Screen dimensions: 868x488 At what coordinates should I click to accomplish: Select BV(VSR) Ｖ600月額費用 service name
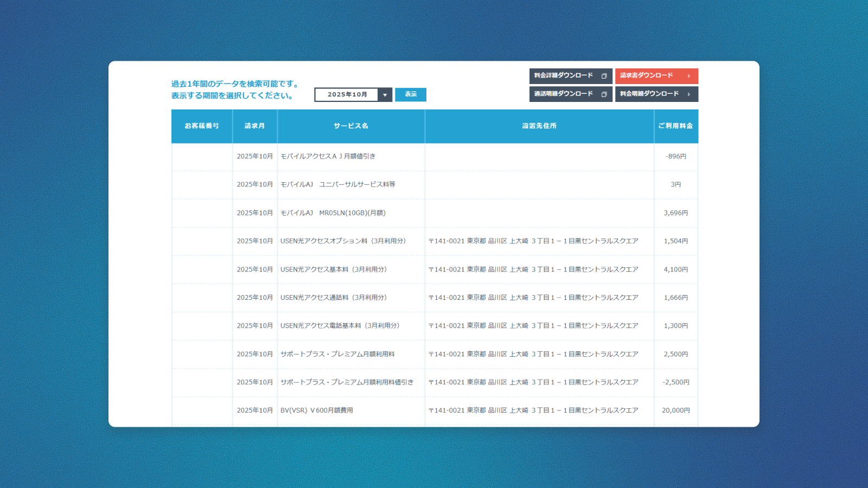[317, 410]
